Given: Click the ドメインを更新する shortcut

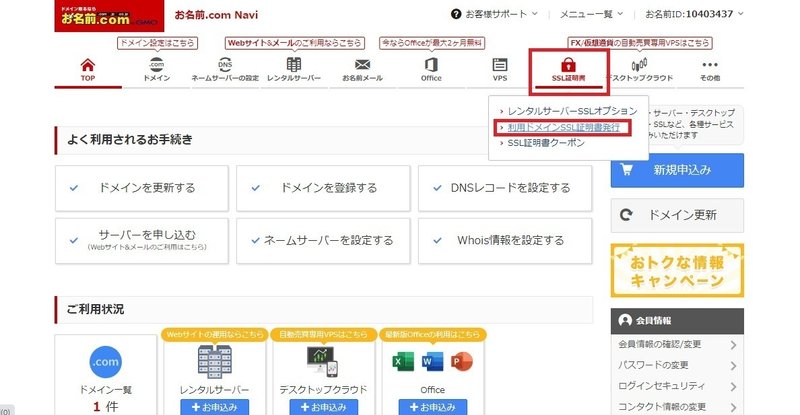Looking at the screenshot, I should point(142,188).
